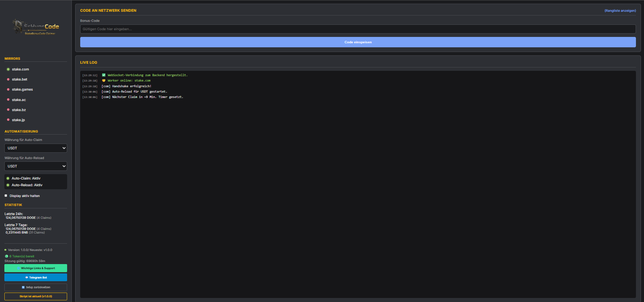
Task: Click the green token status dot beside 6 Token(s) bereit
Action: pos(6,256)
